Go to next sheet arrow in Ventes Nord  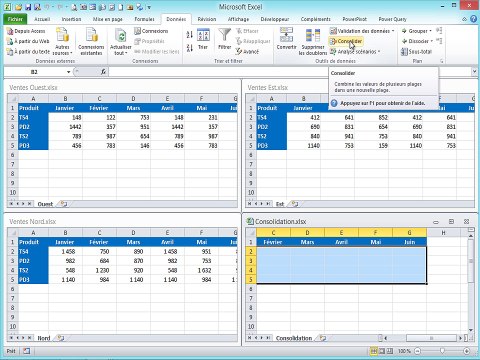point(23,338)
